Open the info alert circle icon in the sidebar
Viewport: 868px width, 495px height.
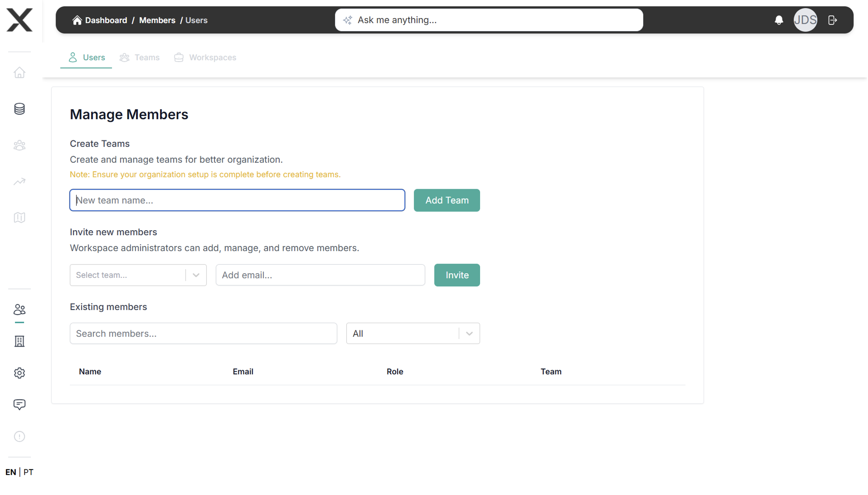[19, 437]
